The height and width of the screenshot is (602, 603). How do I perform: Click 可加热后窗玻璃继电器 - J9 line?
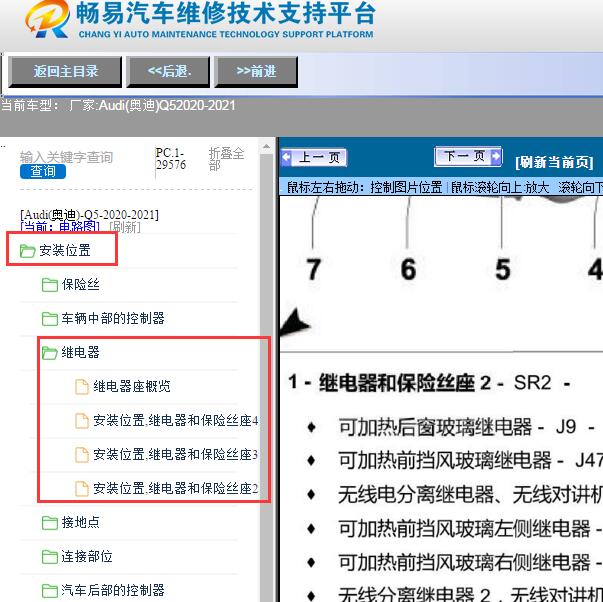[466, 427]
